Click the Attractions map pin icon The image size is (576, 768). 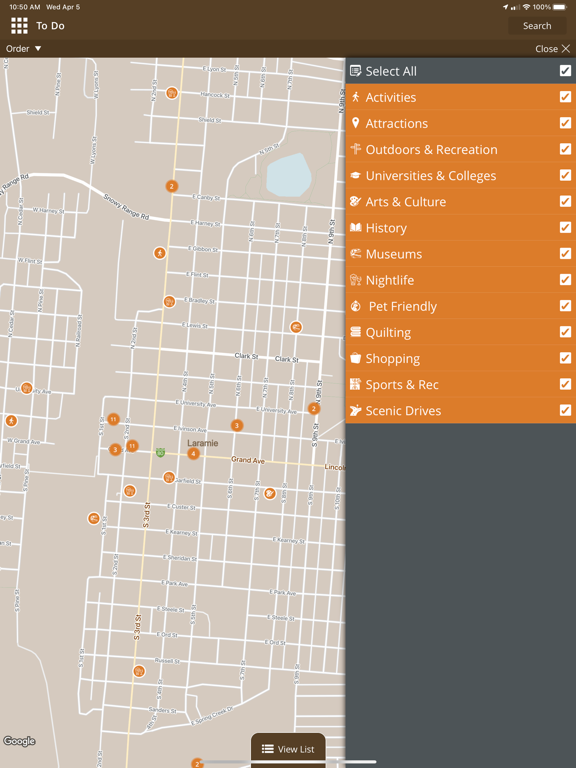(x=356, y=123)
